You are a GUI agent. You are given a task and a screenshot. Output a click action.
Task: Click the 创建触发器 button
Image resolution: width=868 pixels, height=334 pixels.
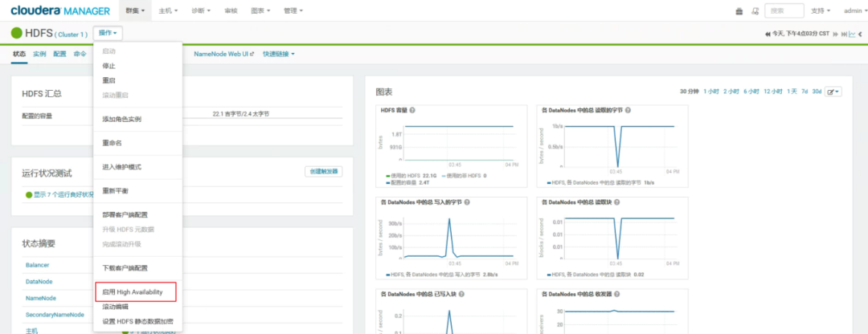point(323,171)
